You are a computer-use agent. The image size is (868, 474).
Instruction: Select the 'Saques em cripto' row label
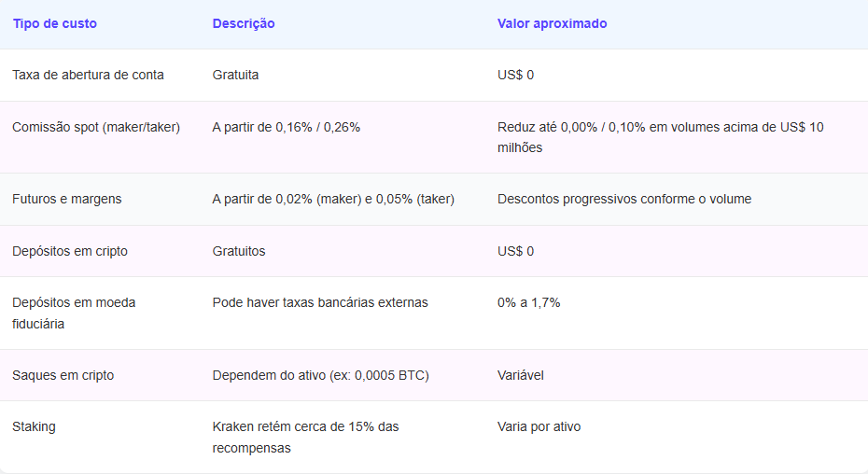pos(63,375)
